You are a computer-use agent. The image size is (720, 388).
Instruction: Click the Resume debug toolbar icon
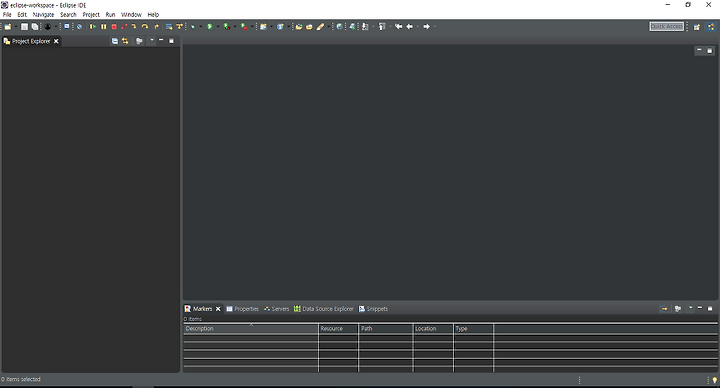click(x=93, y=27)
